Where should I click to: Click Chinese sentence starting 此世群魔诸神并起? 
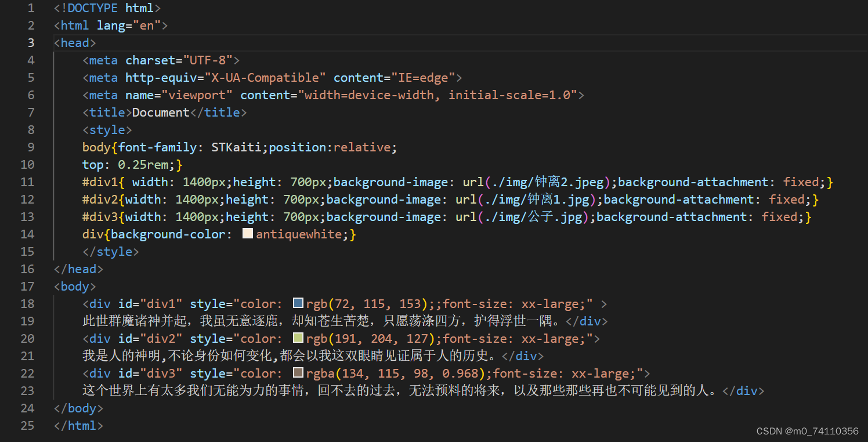[x=323, y=321]
